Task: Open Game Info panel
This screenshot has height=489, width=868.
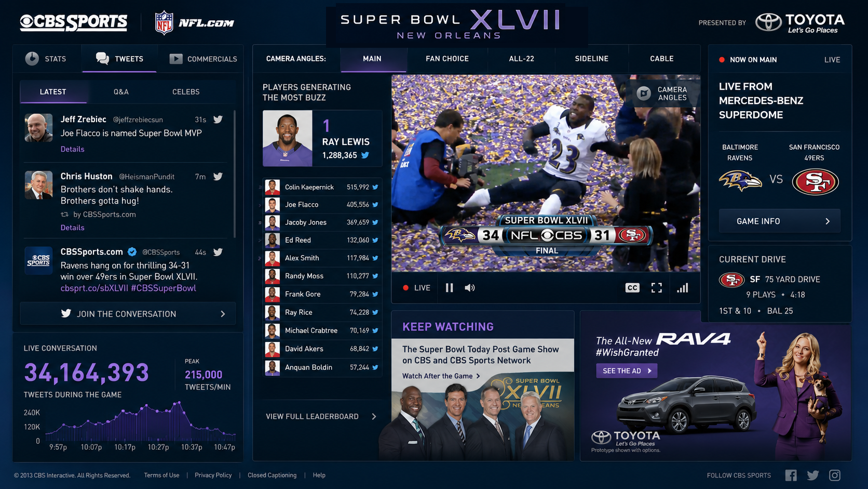Action: pos(779,221)
